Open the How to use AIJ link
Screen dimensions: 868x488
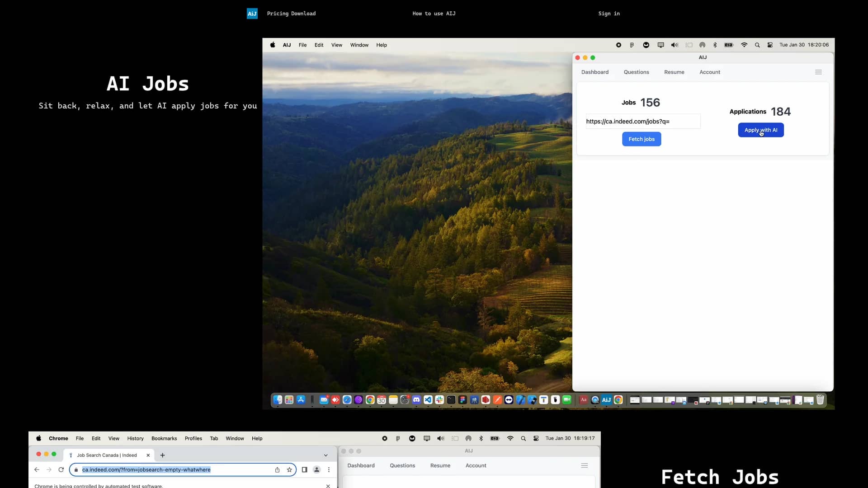[x=434, y=14]
